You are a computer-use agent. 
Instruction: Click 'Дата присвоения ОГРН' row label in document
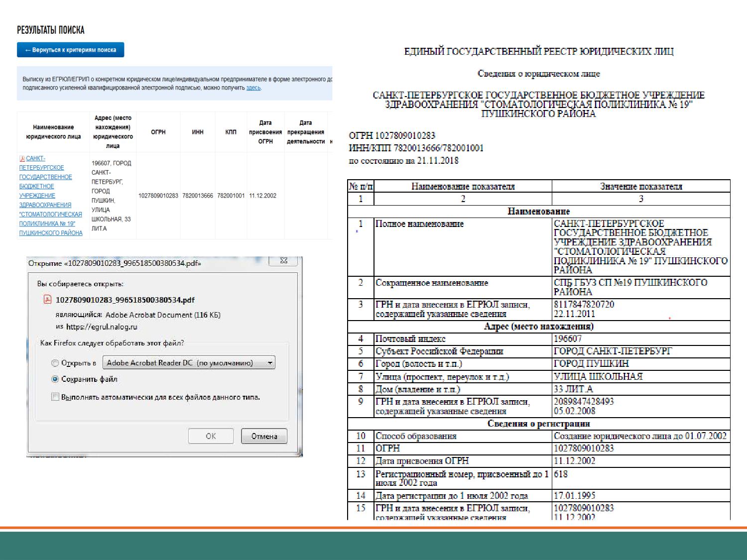point(422,461)
